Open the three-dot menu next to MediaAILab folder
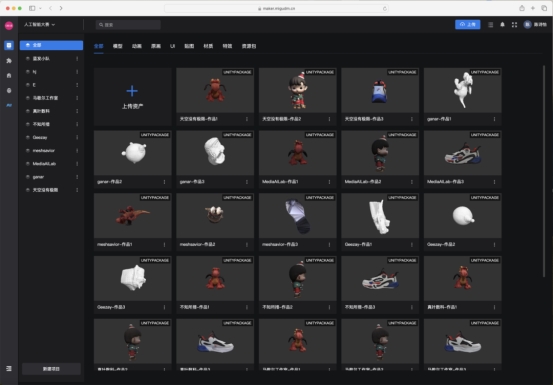The height and width of the screenshot is (385, 553). click(x=77, y=164)
